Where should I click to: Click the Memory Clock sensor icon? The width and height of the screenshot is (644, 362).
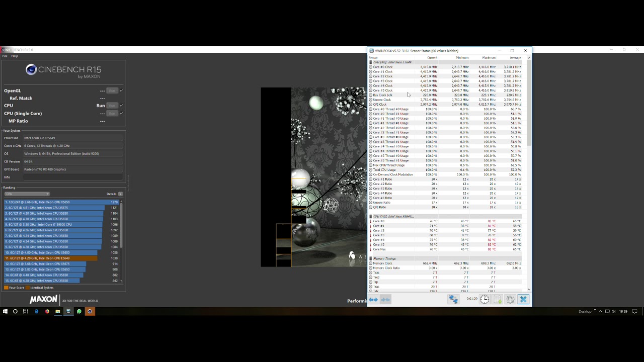point(371,263)
